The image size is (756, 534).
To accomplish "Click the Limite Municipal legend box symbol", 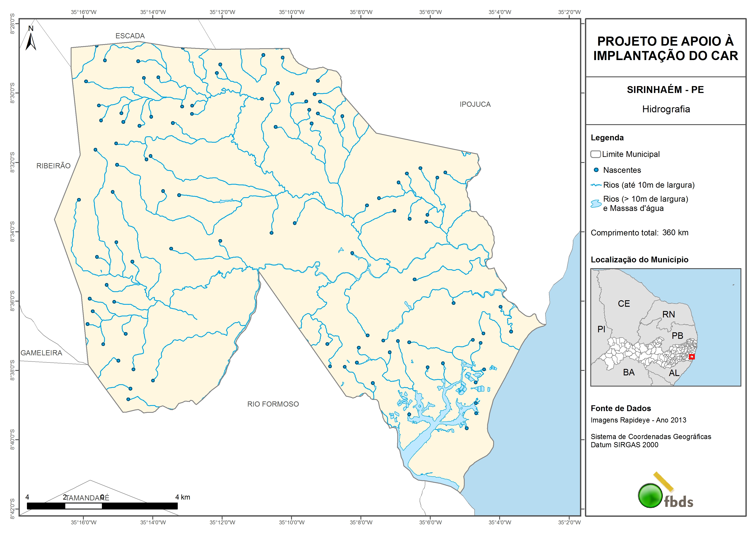I will pyautogui.click(x=595, y=154).
